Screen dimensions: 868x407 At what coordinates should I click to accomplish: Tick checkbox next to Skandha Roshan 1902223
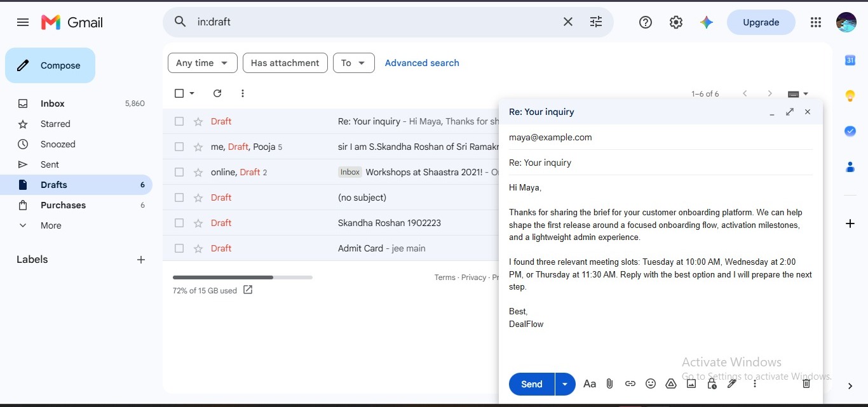tap(179, 223)
